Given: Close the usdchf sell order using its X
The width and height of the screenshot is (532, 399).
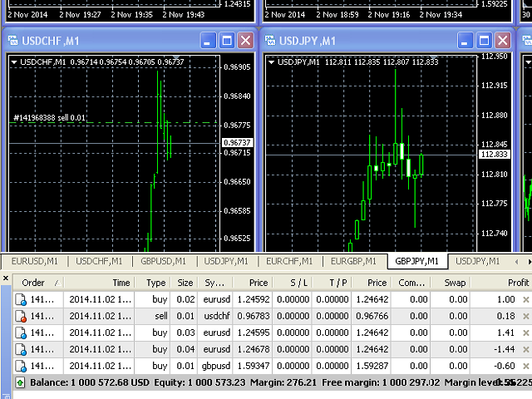Looking at the screenshot, I should pyautogui.click(x=525, y=317).
